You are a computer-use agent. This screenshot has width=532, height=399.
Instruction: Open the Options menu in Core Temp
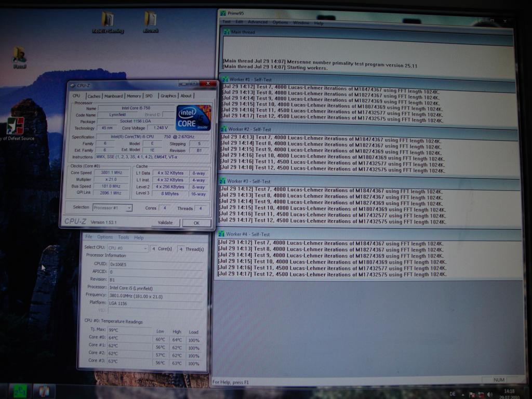[105, 237]
